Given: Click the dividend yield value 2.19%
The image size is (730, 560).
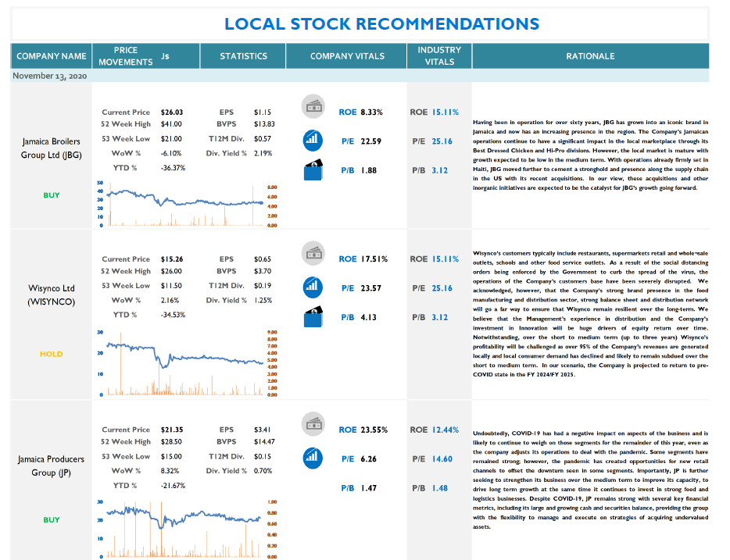Looking at the screenshot, I should coord(263,154).
